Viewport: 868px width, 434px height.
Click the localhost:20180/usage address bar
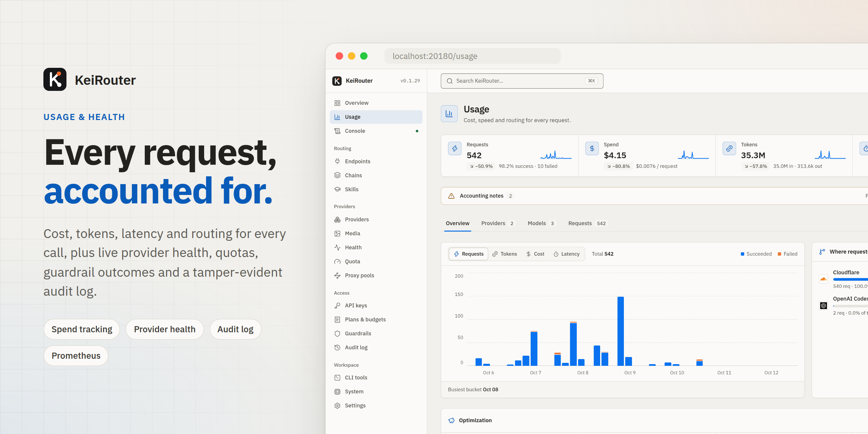pyautogui.click(x=472, y=56)
